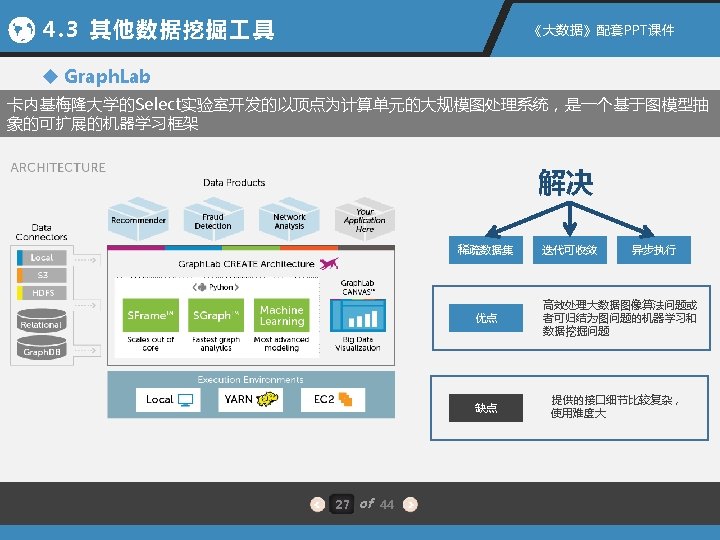
Task: Click the Big Data Visualization caption
Action: (358, 343)
